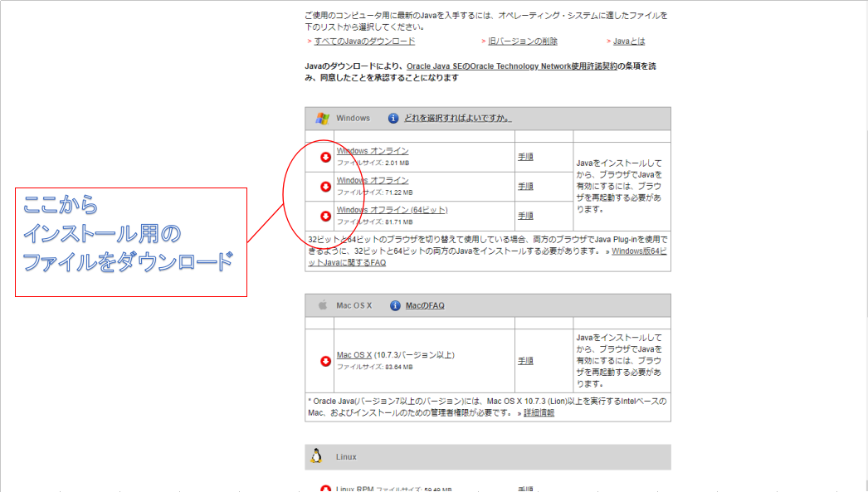This screenshot has width=868, height=492.
Task: Click the Mac OS X section header label
Action: pyautogui.click(x=354, y=305)
